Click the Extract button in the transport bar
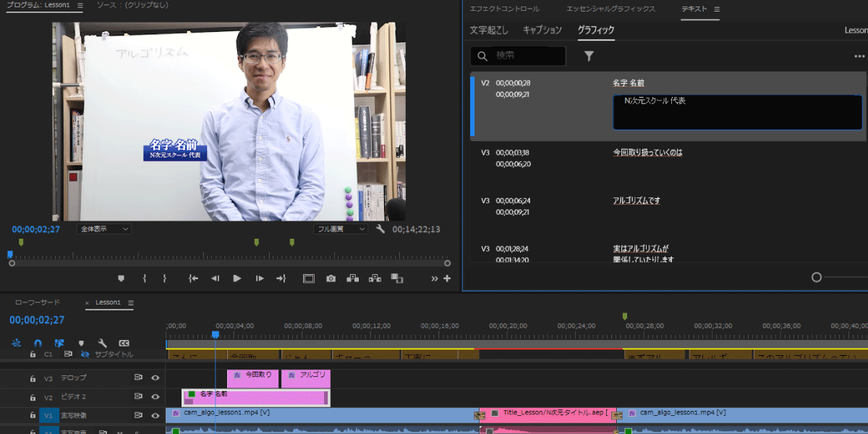The width and height of the screenshot is (868, 434). point(375,278)
